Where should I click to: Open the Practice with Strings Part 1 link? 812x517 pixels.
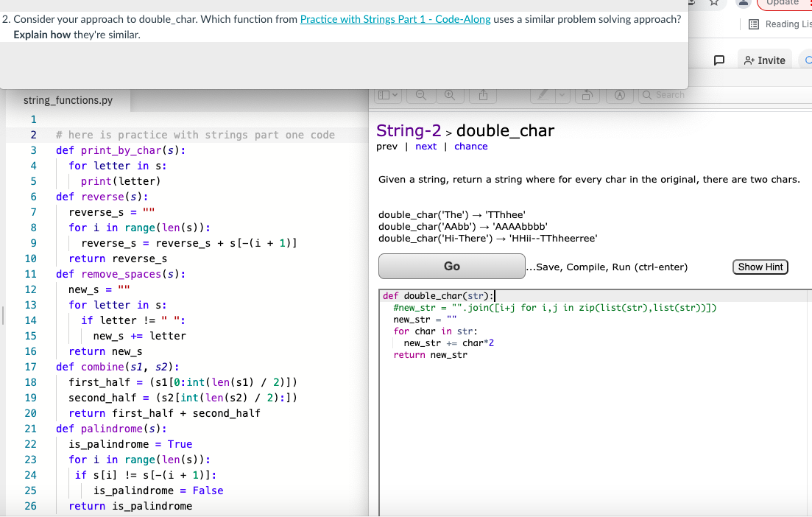(x=395, y=19)
